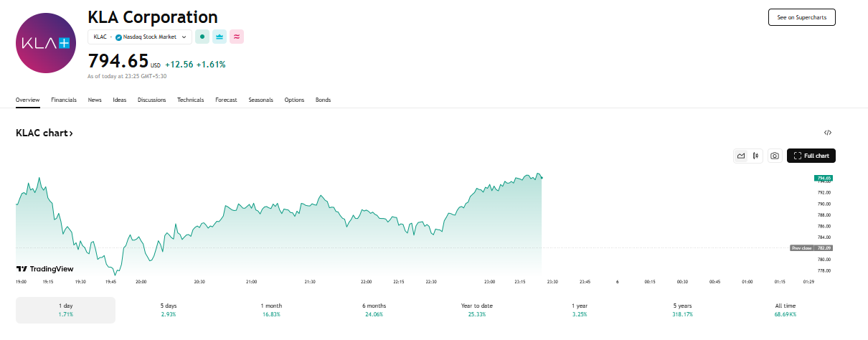
Task: Click the 794.65 current price label on axis
Action: click(x=822, y=177)
